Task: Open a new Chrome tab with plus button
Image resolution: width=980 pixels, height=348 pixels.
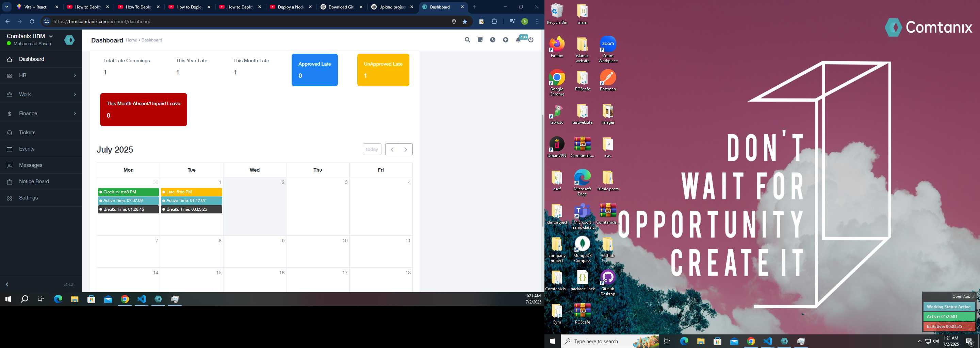Action: [x=474, y=7]
